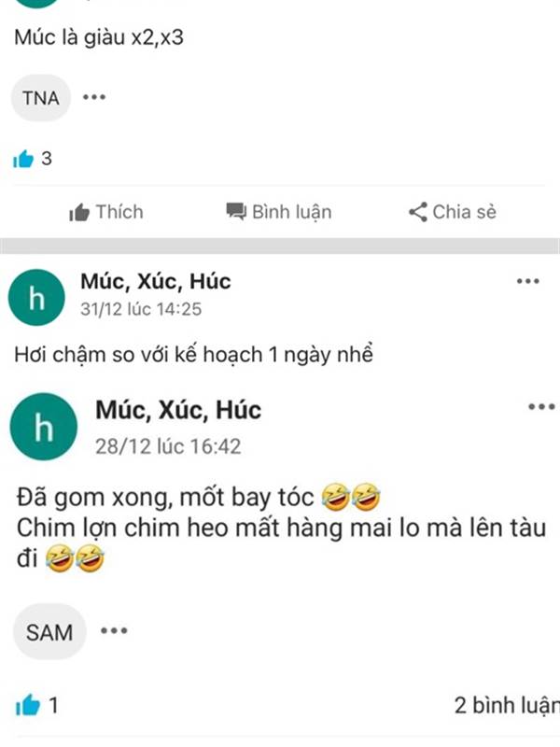
Task: Tap the Thích like button
Action: [105, 212]
